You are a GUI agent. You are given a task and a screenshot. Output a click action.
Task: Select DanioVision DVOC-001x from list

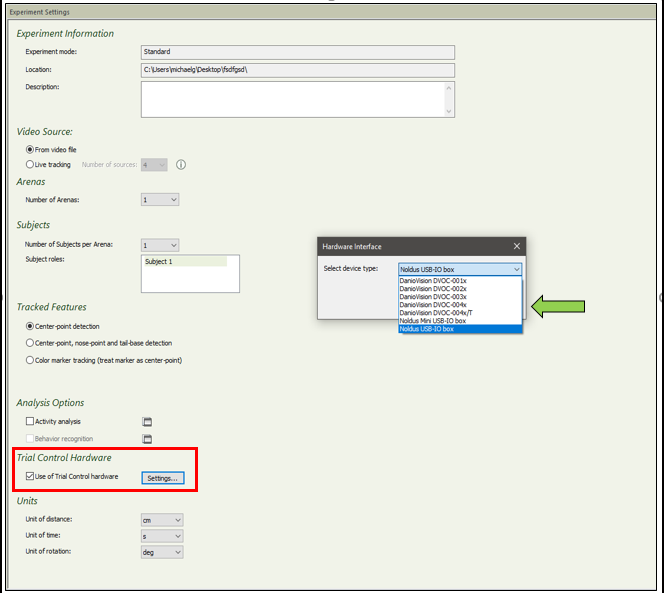click(460, 280)
